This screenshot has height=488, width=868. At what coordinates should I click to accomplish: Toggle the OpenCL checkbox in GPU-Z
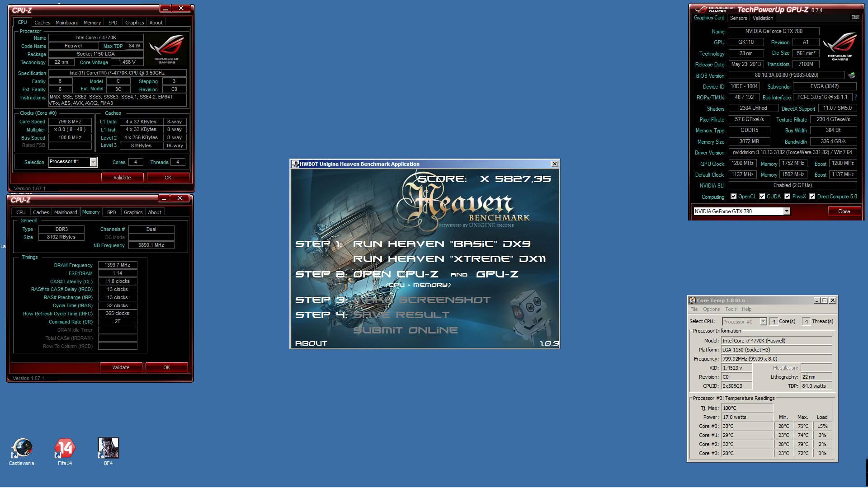coord(734,197)
